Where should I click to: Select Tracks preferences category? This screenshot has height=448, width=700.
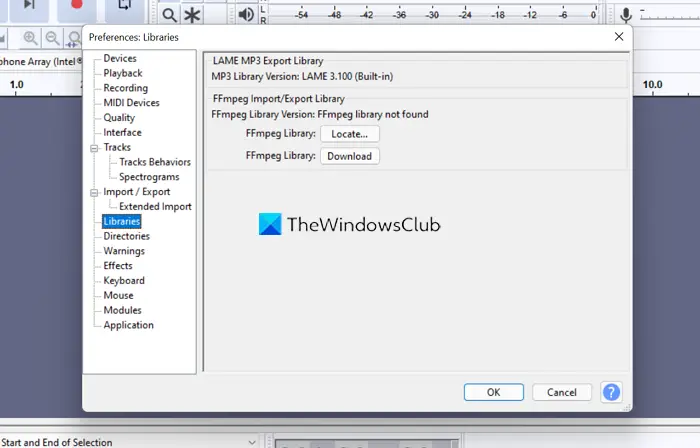(x=117, y=147)
